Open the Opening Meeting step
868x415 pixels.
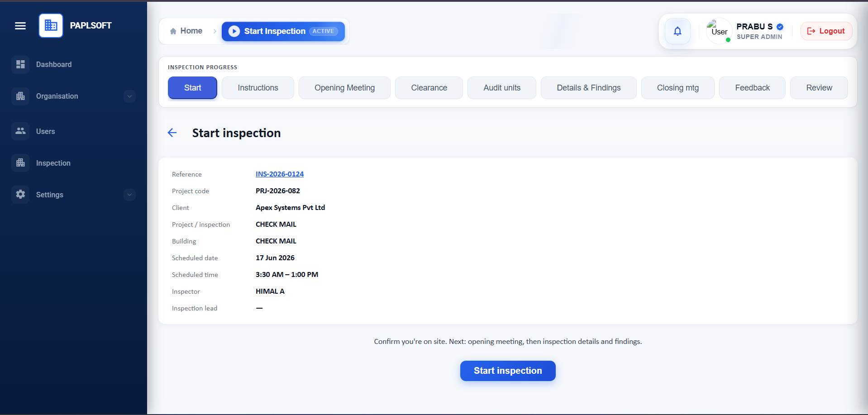point(344,88)
